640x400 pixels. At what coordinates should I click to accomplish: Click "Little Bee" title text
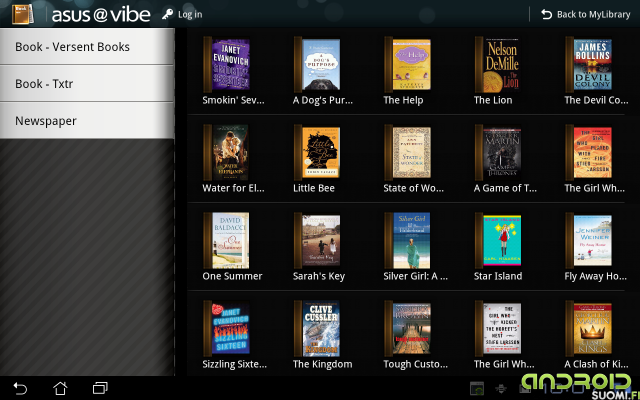tap(314, 188)
